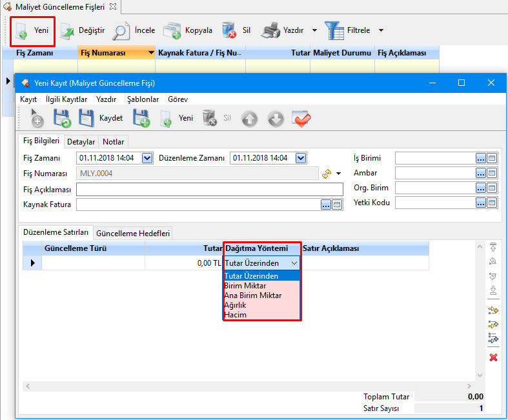
Task: Open the İlgili Kayıtlar menu
Action: [x=66, y=100]
